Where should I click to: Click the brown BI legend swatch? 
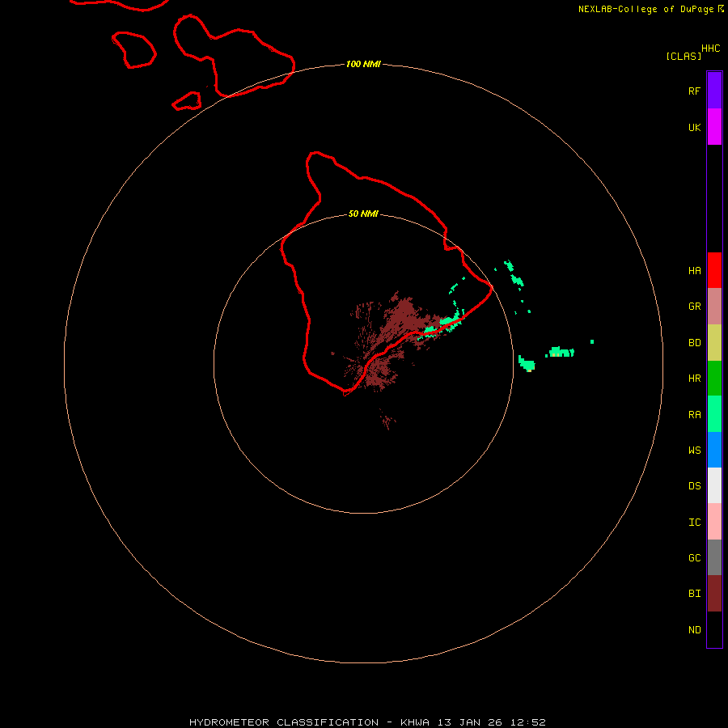coord(714,594)
